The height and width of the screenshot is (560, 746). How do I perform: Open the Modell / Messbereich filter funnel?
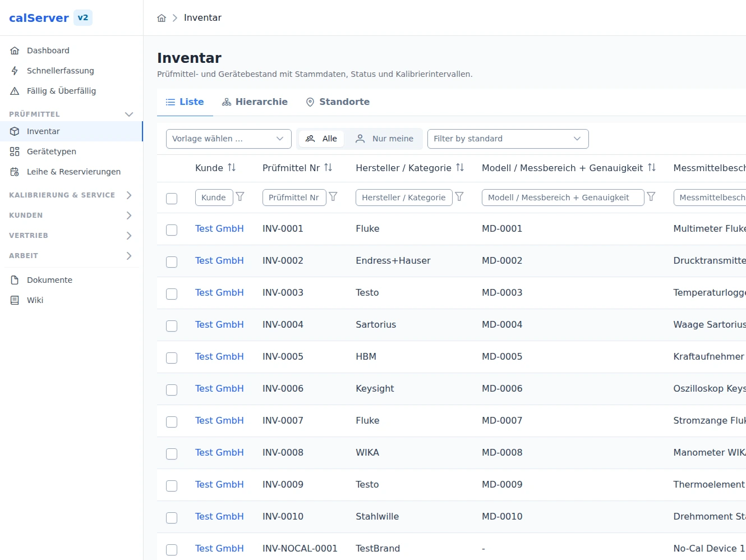(651, 197)
